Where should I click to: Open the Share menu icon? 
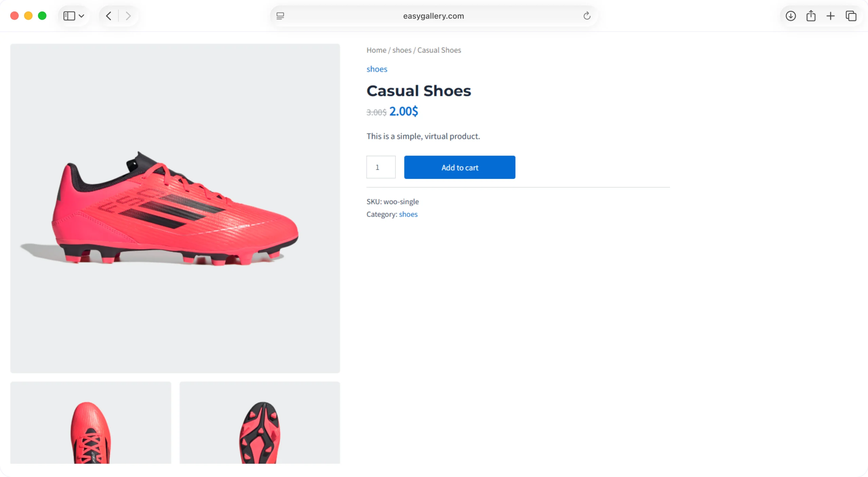click(811, 16)
